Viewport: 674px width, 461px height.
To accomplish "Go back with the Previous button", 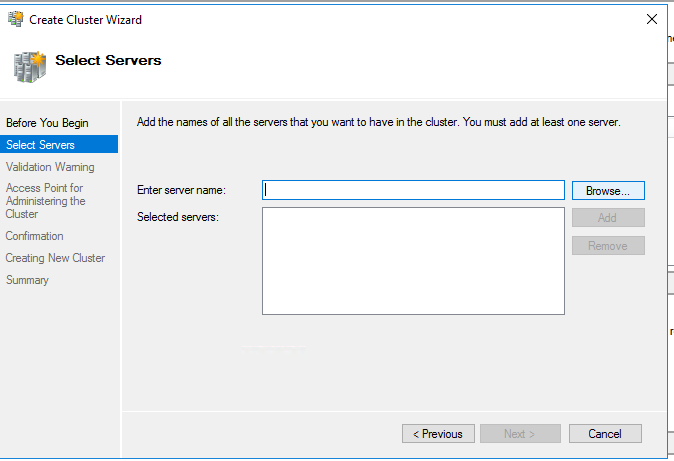I will [438, 434].
